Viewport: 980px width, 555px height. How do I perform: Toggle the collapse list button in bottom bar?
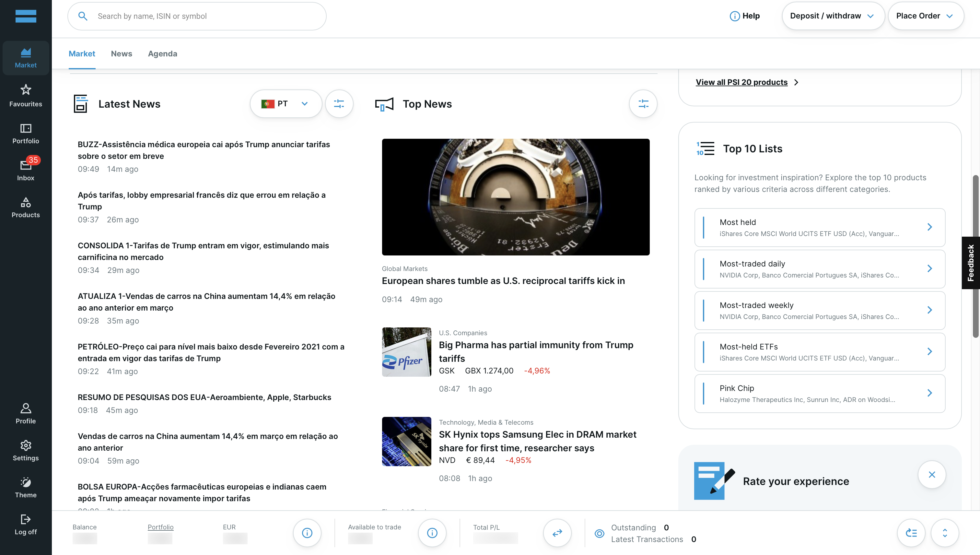coord(911,533)
